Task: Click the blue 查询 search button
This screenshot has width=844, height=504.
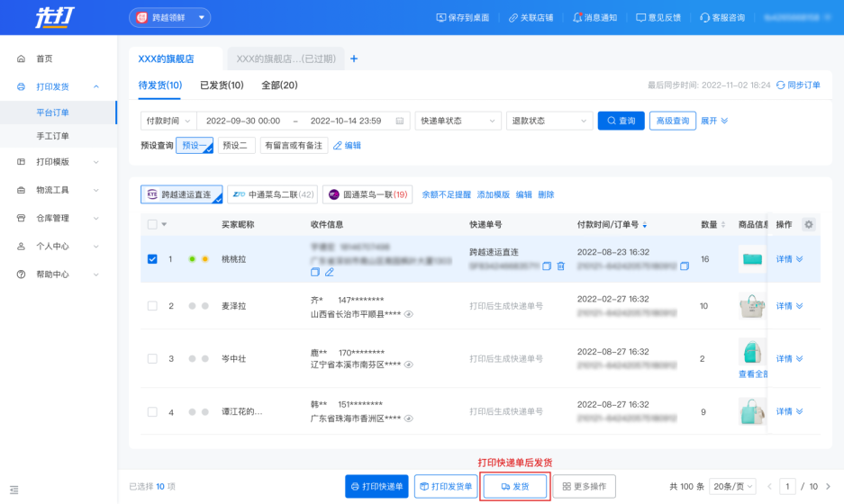Action: 621,121
